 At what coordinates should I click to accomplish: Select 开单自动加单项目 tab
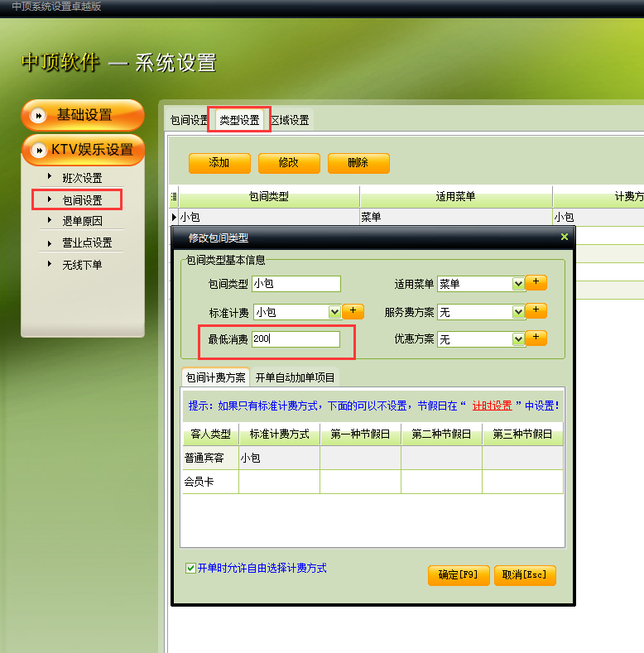(x=295, y=377)
